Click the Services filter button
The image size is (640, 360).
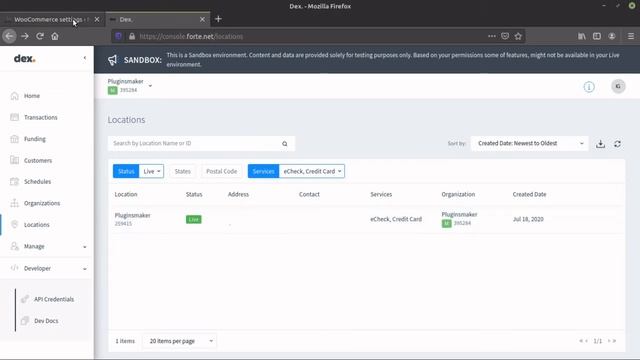(263, 171)
